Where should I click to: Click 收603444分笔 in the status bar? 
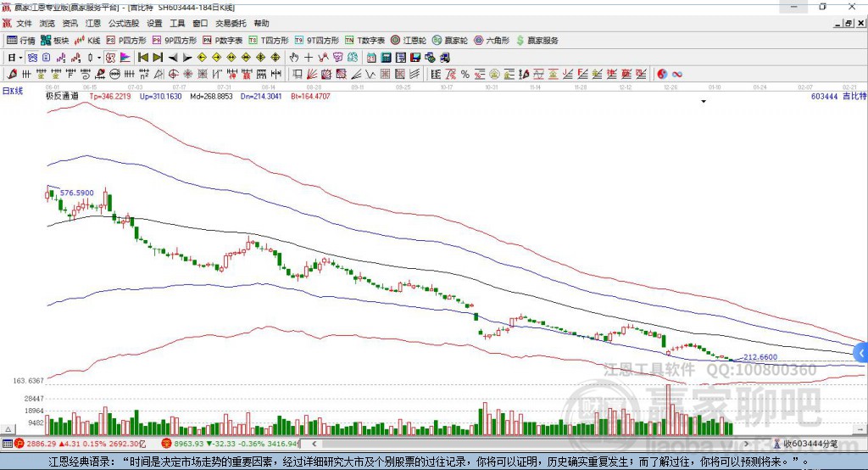(806, 444)
